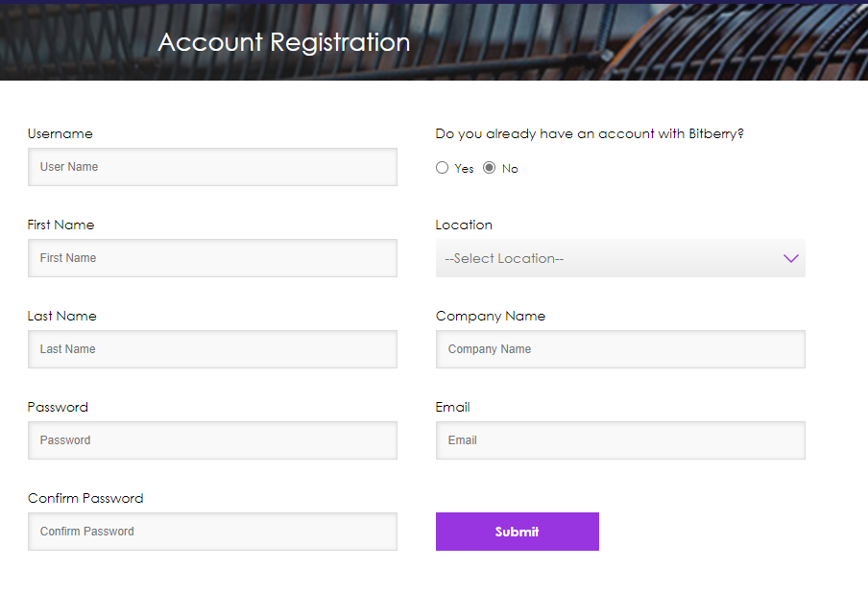Click the Yes label text

pyautogui.click(x=464, y=169)
